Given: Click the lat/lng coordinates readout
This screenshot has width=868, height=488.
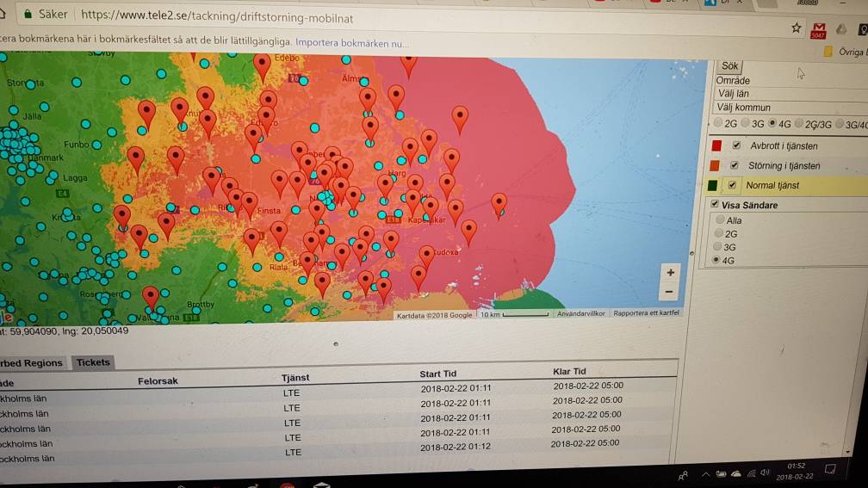Looking at the screenshot, I should coord(65,330).
